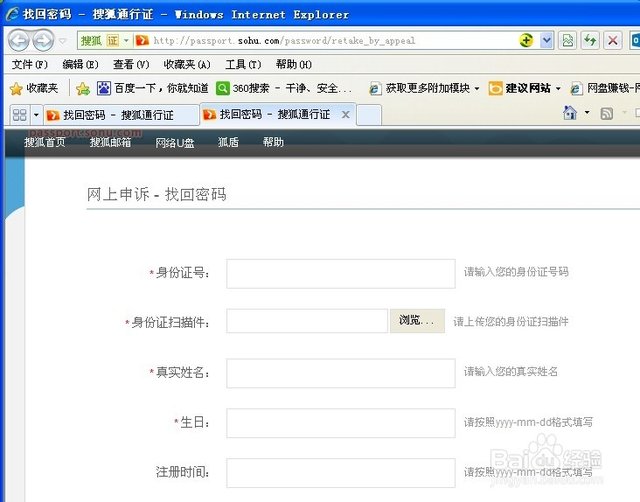The image size is (640, 502).
Task: Go forward with the browser Forward arrow
Action: click(x=43, y=40)
